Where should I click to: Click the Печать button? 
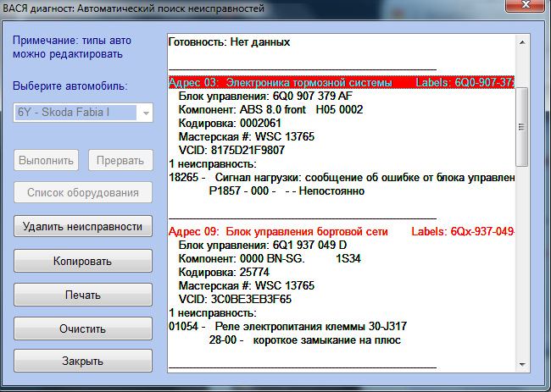pos(83,295)
